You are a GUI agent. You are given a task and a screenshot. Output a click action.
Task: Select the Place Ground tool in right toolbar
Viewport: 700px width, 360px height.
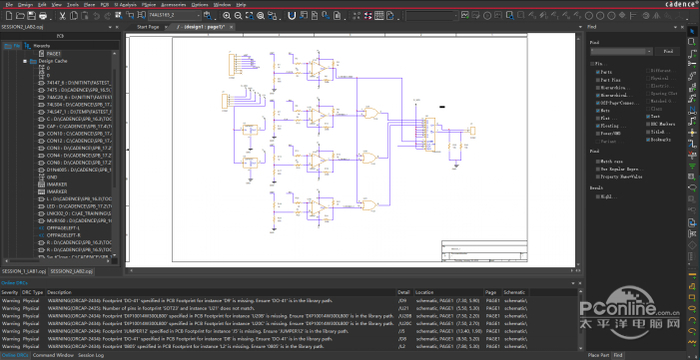point(692,166)
